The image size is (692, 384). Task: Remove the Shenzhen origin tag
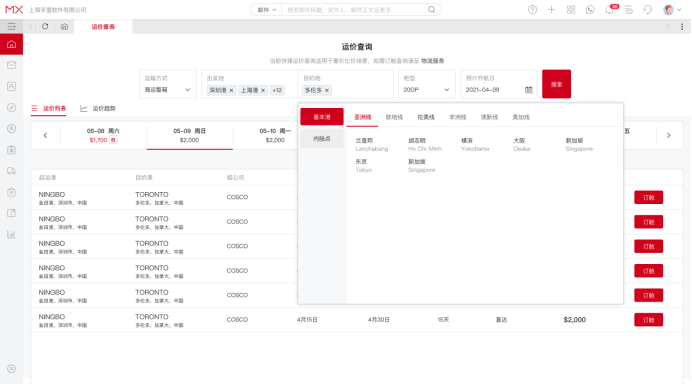[x=231, y=90]
